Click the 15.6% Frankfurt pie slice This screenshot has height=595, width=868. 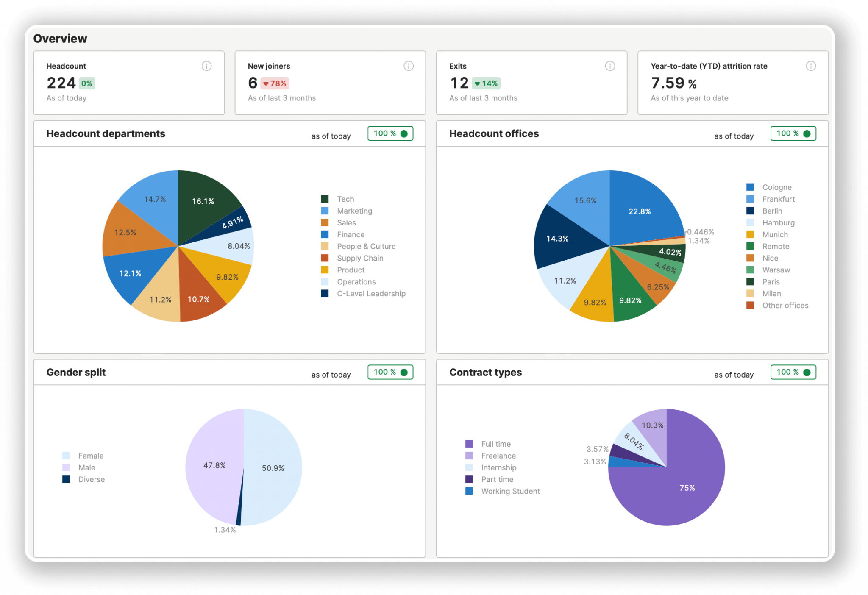point(585,200)
